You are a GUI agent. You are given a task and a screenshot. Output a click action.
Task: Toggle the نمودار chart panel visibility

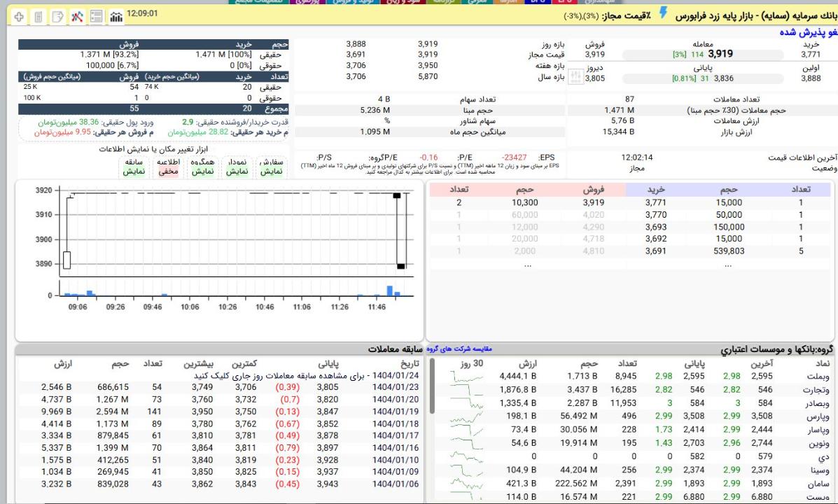point(237,167)
